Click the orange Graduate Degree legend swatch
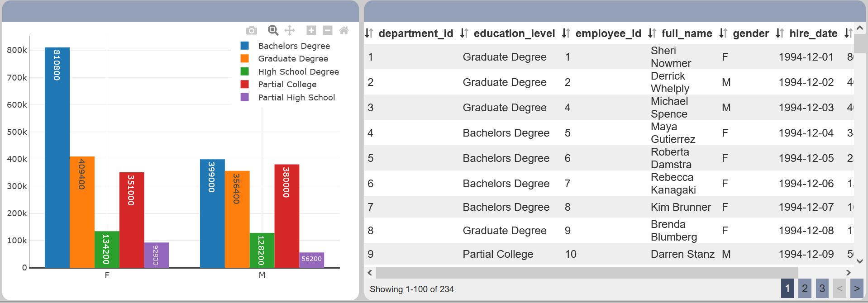The height and width of the screenshot is (303, 868). 245,58
